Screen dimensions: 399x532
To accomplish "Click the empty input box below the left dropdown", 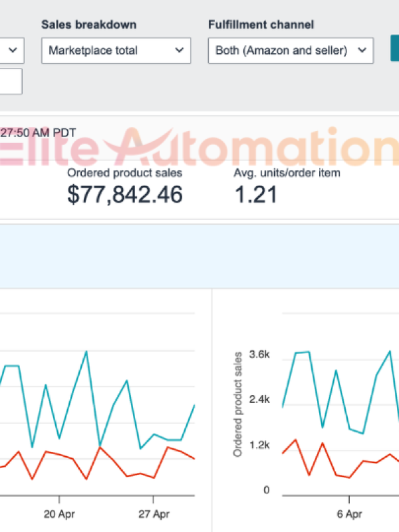I will click(11, 81).
